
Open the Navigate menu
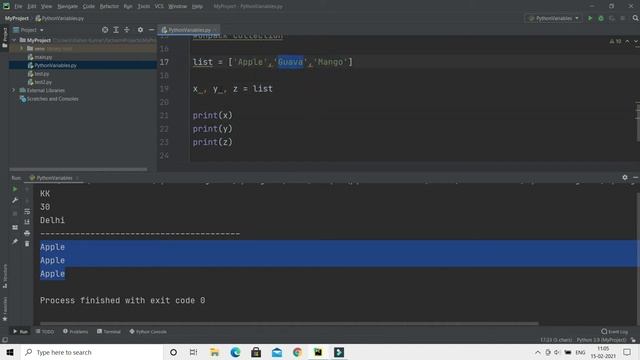67,7
